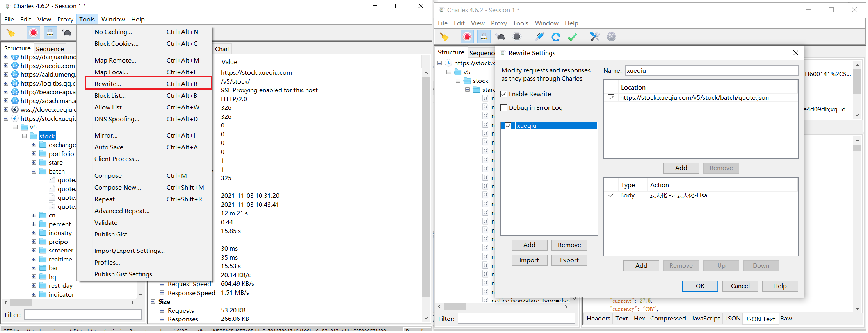
Task: Click the blue repeat arrow icon
Action: [556, 37]
